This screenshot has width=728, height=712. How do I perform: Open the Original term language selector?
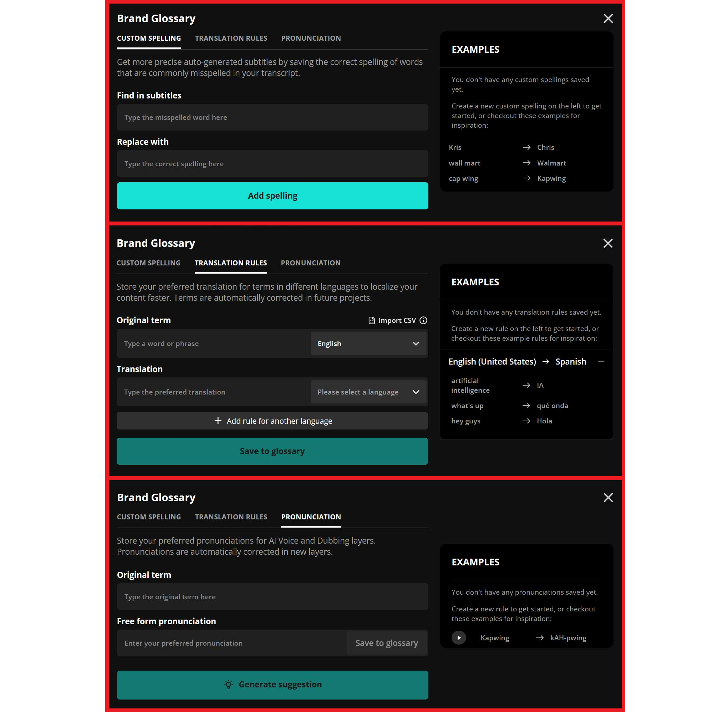point(368,343)
